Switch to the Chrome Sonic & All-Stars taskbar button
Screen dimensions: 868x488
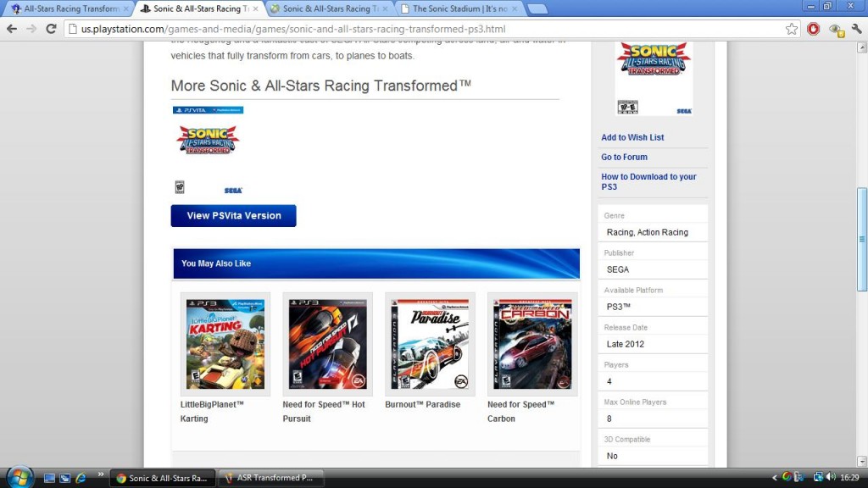click(x=162, y=478)
